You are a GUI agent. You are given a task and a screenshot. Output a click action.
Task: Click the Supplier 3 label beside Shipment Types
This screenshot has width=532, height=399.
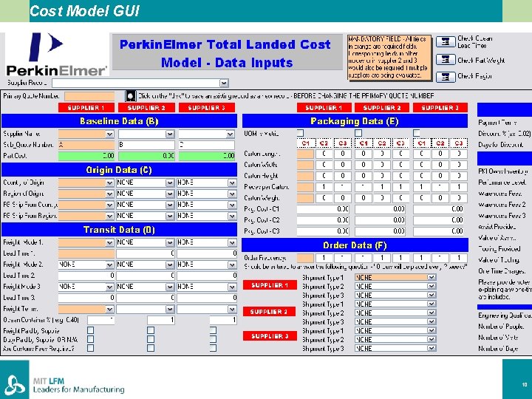coord(270,336)
